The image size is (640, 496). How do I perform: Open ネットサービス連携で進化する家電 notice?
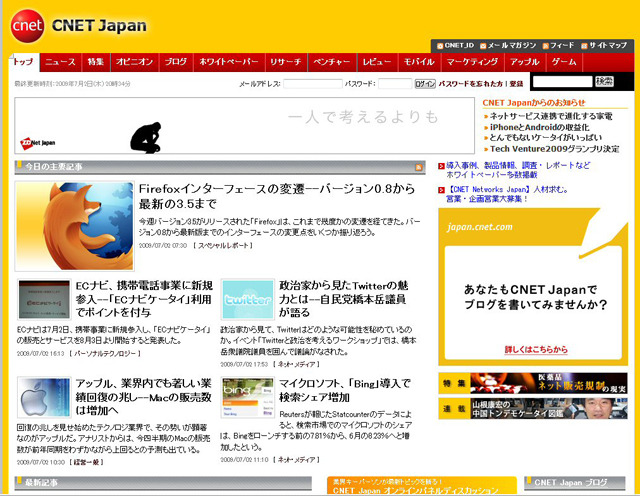click(x=551, y=116)
